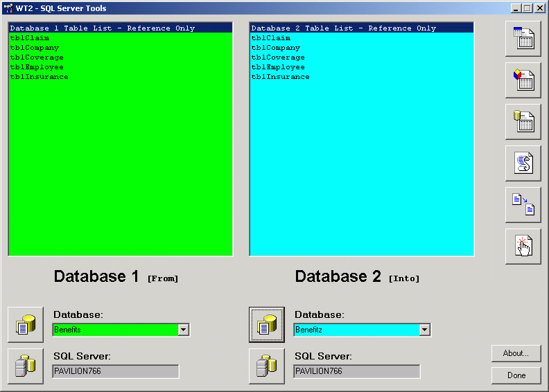Select tblInsurance in Database 2 table list
This screenshot has height=392, width=549.
point(280,77)
